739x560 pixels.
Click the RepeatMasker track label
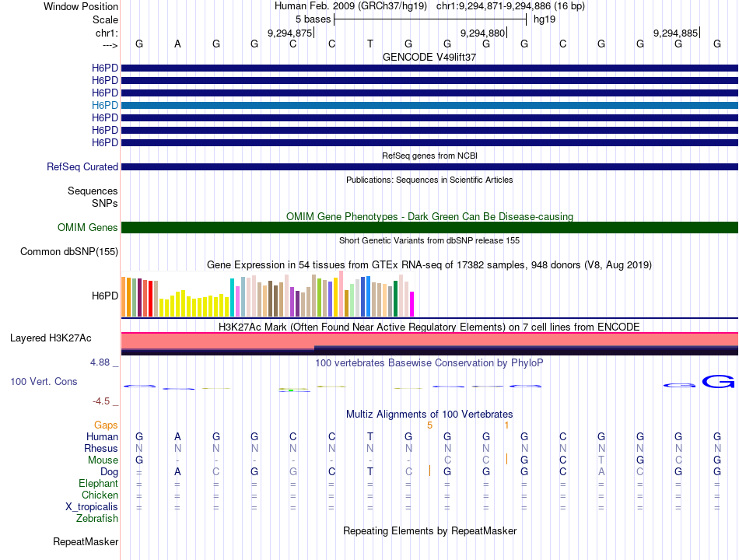[86, 542]
